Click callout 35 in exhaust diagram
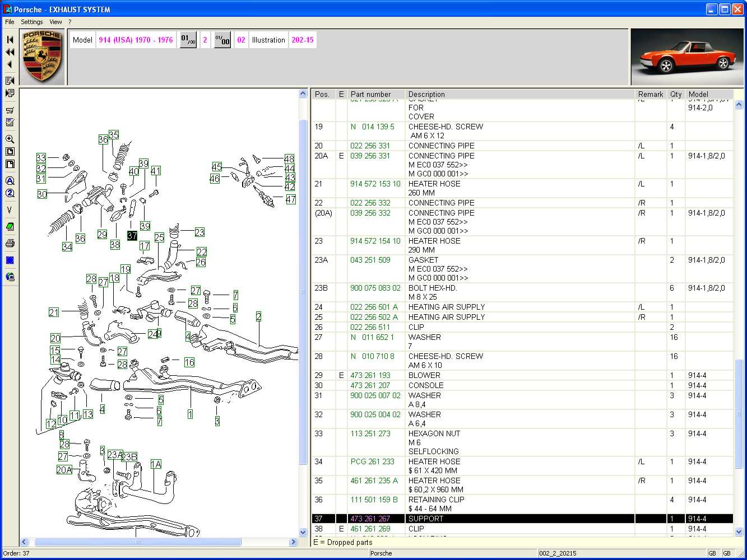The image size is (747, 560). click(114, 135)
